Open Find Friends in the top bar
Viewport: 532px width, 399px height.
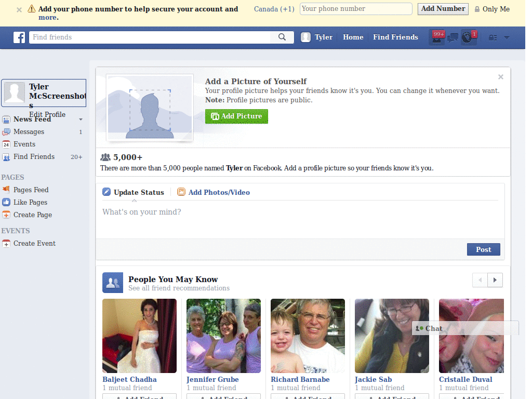pos(395,37)
